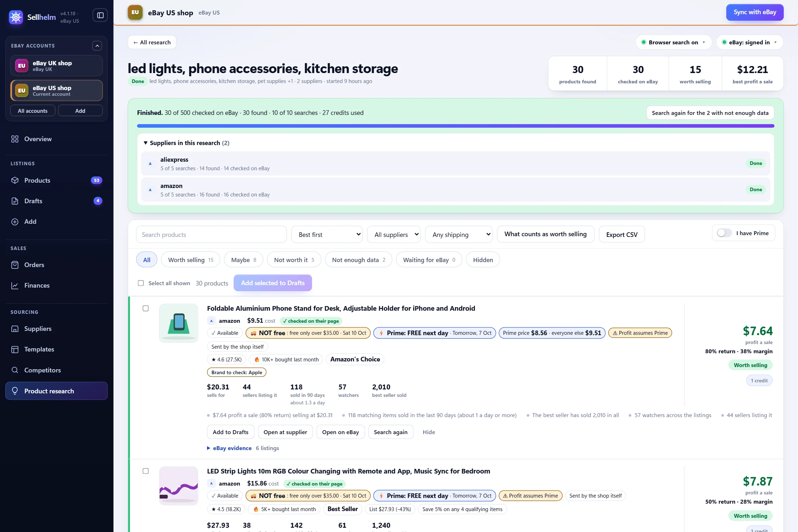
Task: Click Export CSV button
Action: coord(622,234)
